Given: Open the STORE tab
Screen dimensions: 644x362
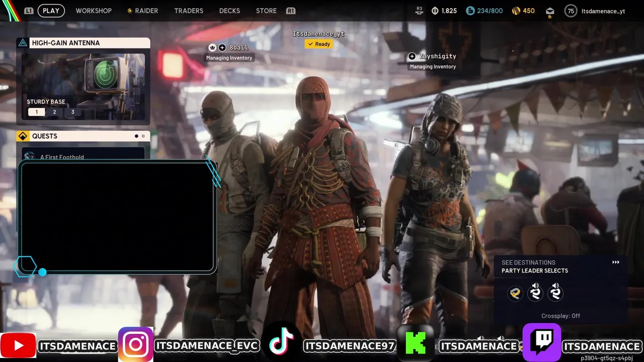Looking at the screenshot, I should [x=266, y=11].
